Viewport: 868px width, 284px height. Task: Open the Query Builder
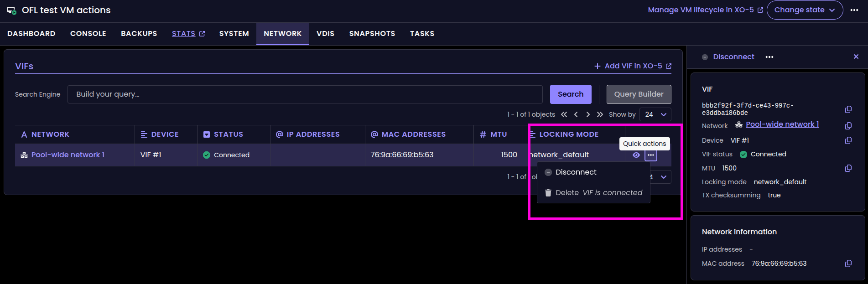(639, 94)
